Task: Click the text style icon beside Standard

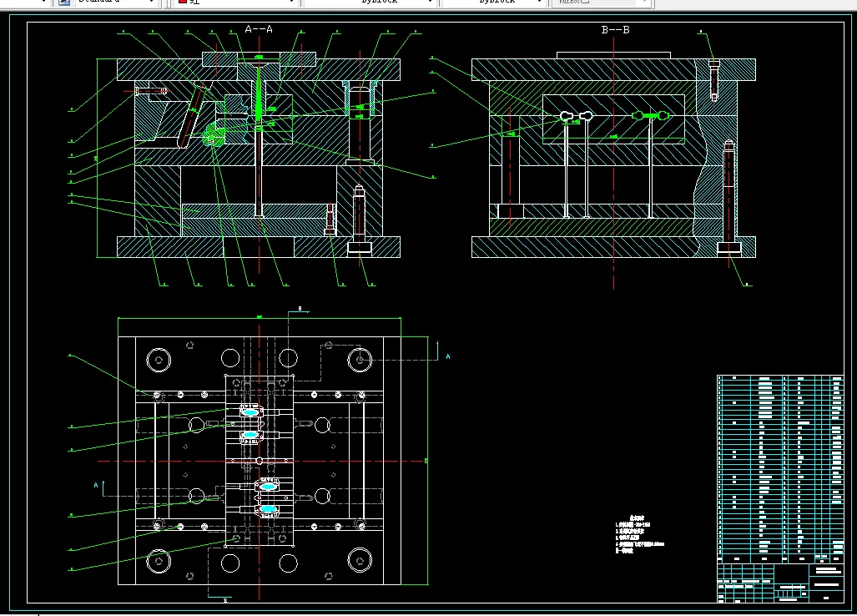Action: pyautogui.click(x=64, y=3)
